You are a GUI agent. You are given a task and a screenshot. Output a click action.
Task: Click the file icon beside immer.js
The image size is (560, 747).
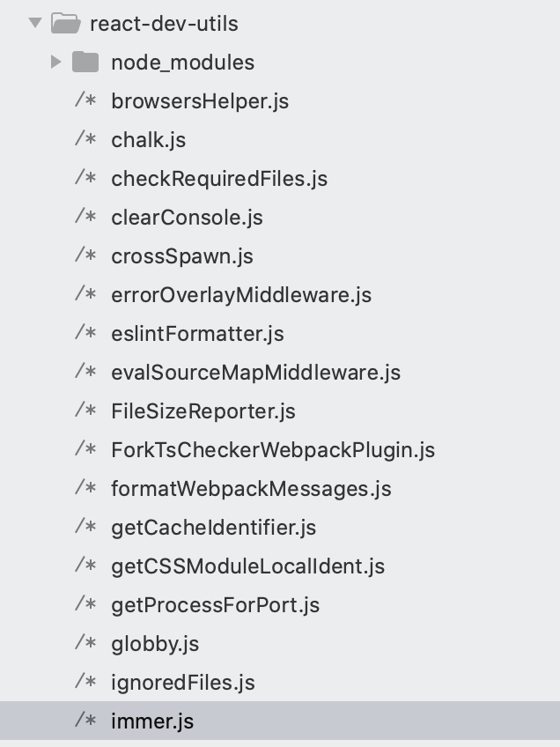[x=85, y=721]
